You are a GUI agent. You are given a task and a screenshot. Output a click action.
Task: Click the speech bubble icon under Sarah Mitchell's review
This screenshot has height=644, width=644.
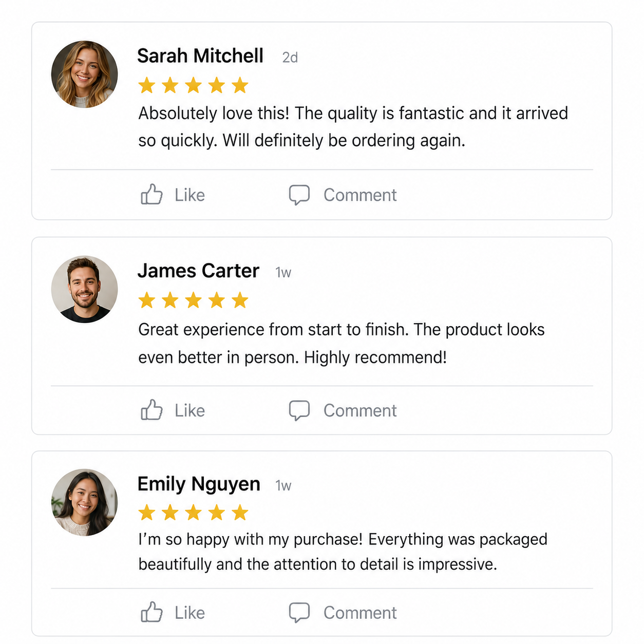pyautogui.click(x=299, y=195)
